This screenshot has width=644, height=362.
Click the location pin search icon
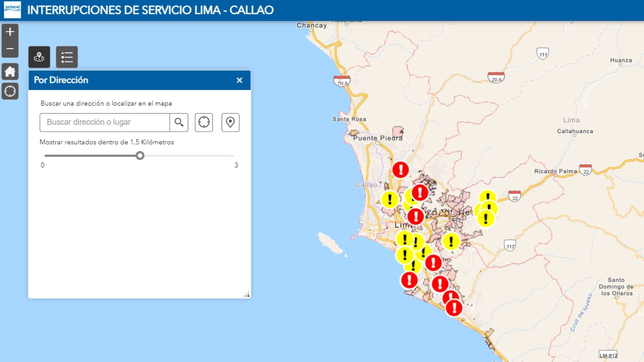(230, 122)
